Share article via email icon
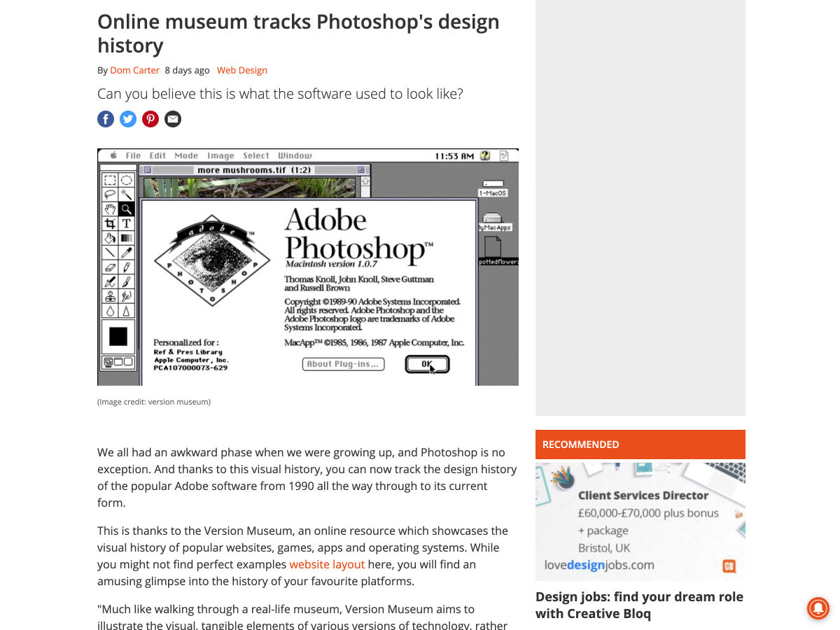 click(173, 119)
